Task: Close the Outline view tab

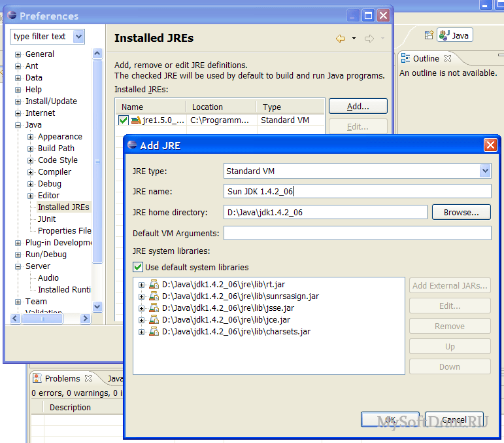Action: click(x=448, y=58)
